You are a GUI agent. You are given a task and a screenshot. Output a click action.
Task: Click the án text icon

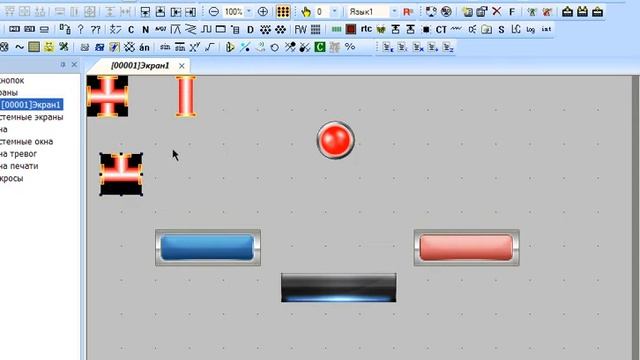tap(144, 47)
